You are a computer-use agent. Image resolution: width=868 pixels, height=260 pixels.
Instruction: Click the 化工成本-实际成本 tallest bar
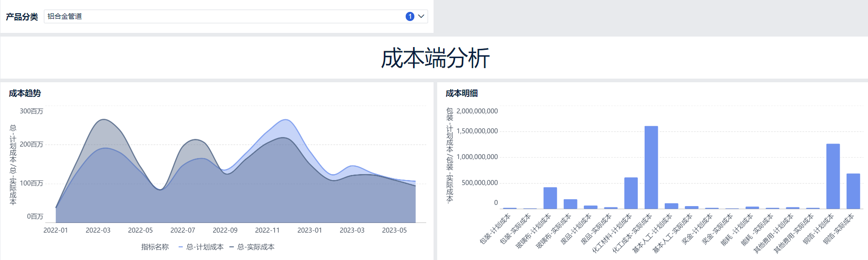tap(651, 167)
